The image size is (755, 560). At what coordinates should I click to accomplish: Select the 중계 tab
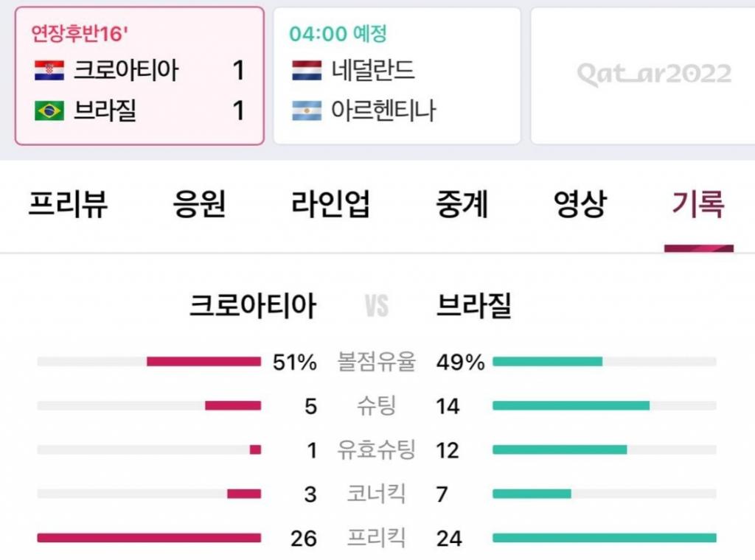[x=462, y=203]
